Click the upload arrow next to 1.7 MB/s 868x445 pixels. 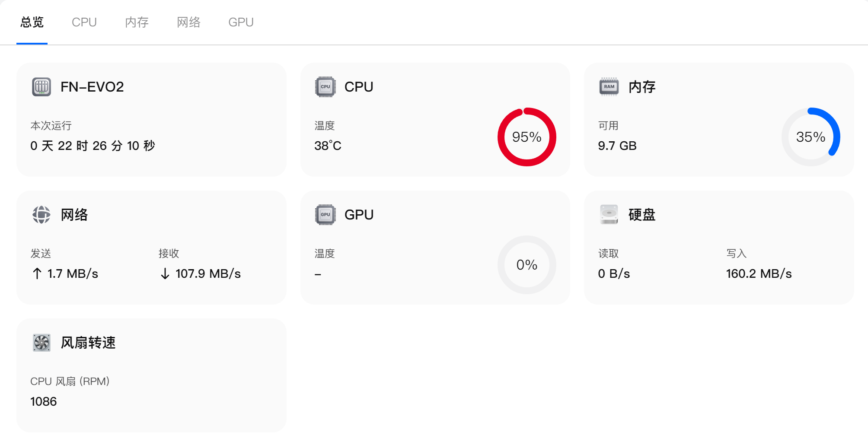click(x=37, y=273)
